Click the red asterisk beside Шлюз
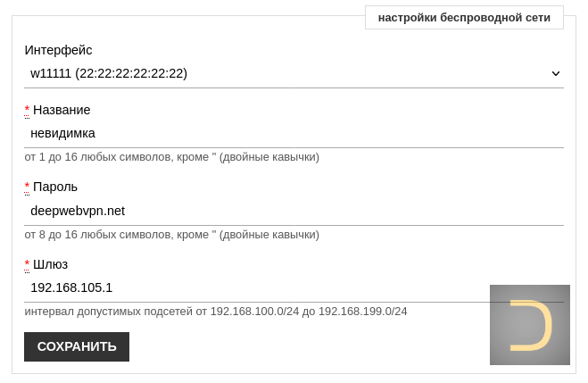Screen dimensions: 588x383 [x=27, y=265]
